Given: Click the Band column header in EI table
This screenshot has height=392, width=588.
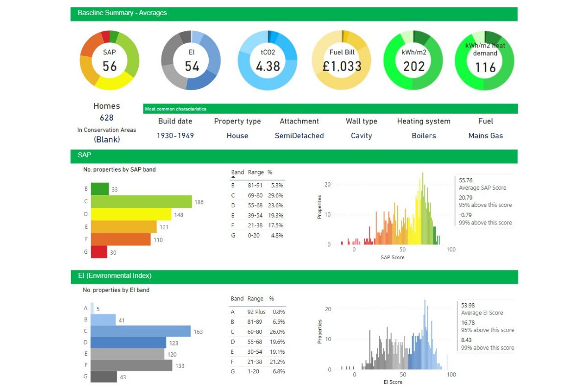Looking at the screenshot, I should [x=237, y=298].
